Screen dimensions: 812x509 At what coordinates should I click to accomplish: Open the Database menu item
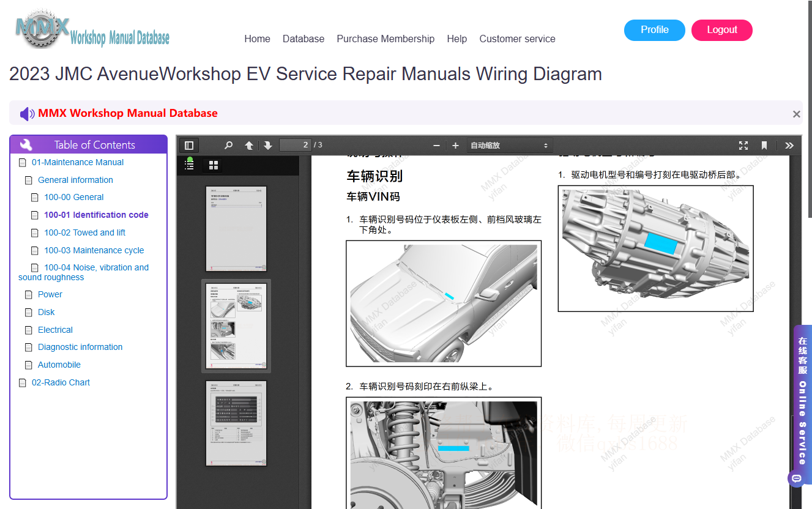point(304,39)
